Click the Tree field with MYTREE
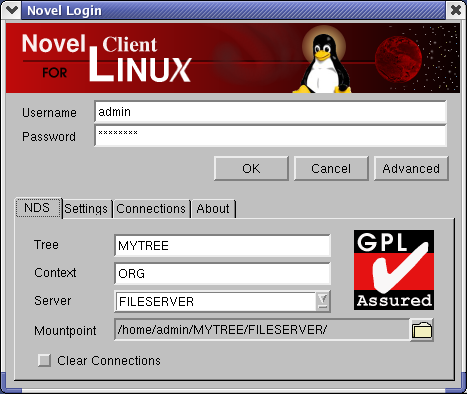The width and height of the screenshot is (467, 394). click(x=222, y=246)
